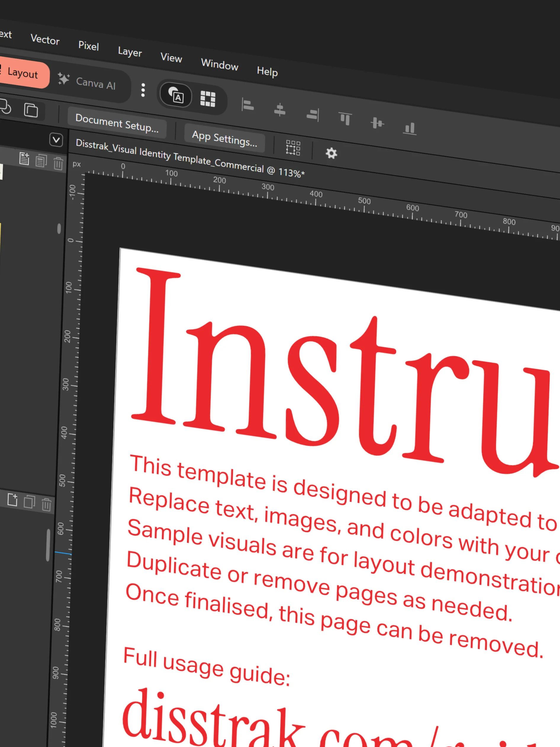Select the Disstrak_Visual Identity Template_Commercial document tab
Viewport: 560px width, 747px height.
190,158
